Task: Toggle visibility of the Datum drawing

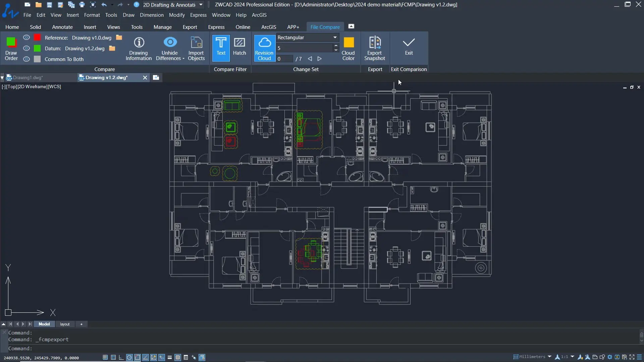Action: click(26, 48)
